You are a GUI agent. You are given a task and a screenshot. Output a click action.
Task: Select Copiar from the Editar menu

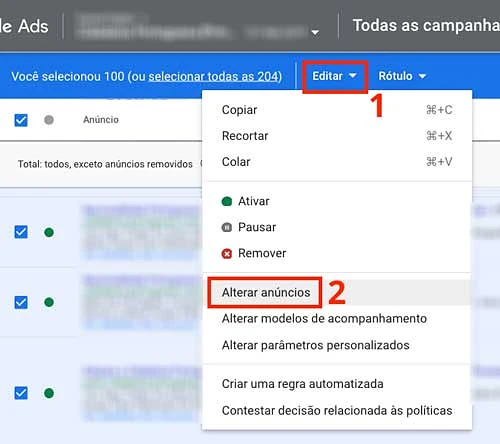pos(337,110)
